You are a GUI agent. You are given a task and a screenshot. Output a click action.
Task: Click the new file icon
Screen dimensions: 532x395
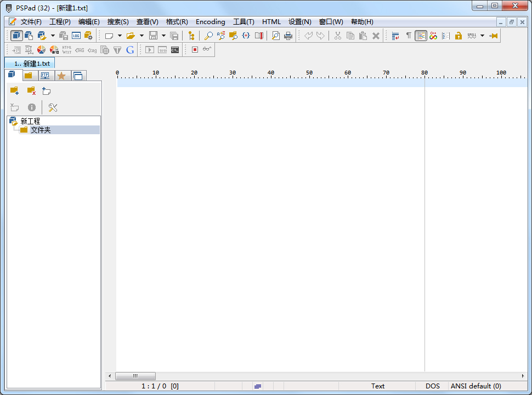pos(109,36)
